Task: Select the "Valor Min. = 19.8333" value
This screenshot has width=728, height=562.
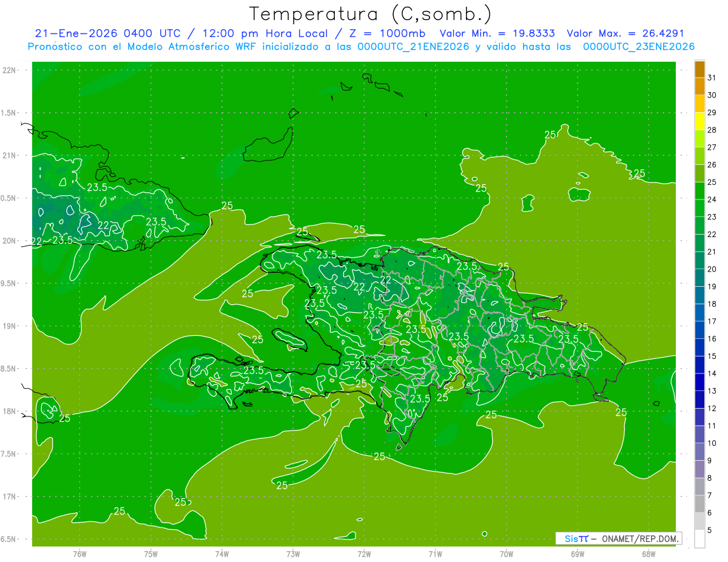Action: pos(497,33)
